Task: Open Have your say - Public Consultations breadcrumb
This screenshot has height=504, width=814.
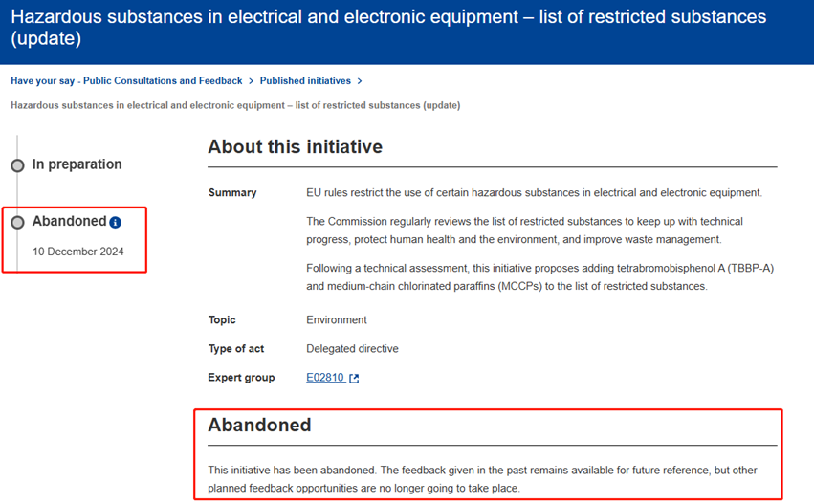Action: pyautogui.click(x=126, y=81)
